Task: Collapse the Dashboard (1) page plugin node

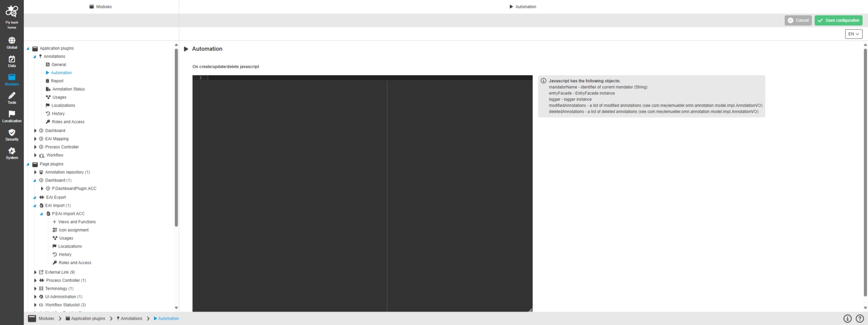Action: (x=35, y=181)
